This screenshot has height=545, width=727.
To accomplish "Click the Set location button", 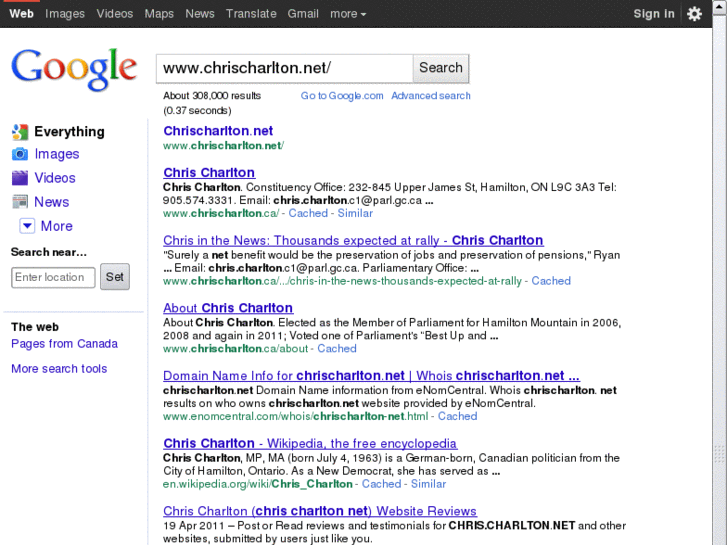I will (x=115, y=277).
